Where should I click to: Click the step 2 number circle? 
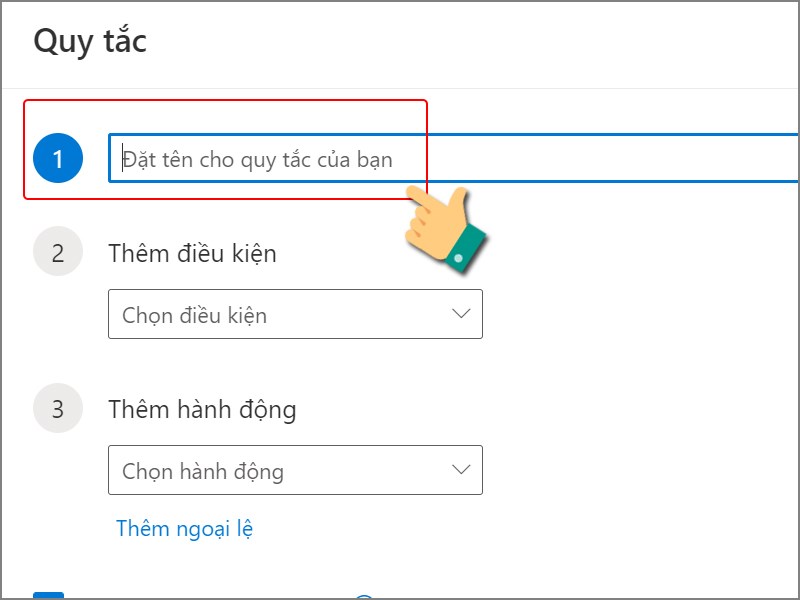tap(57, 253)
